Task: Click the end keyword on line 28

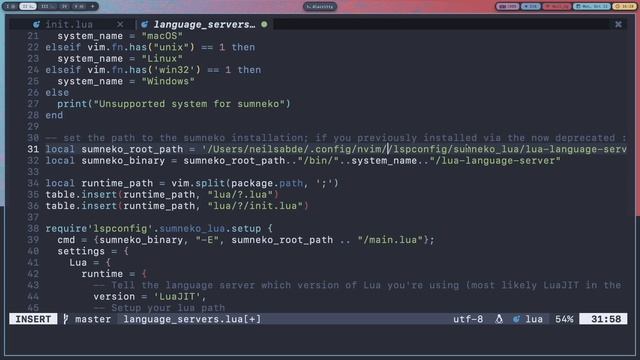Action: tap(54, 115)
